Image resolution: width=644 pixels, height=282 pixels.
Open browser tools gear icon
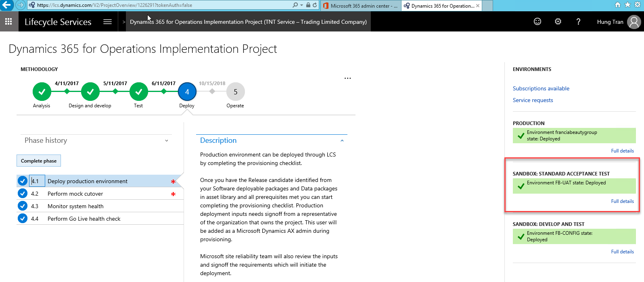[x=638, y=5]
